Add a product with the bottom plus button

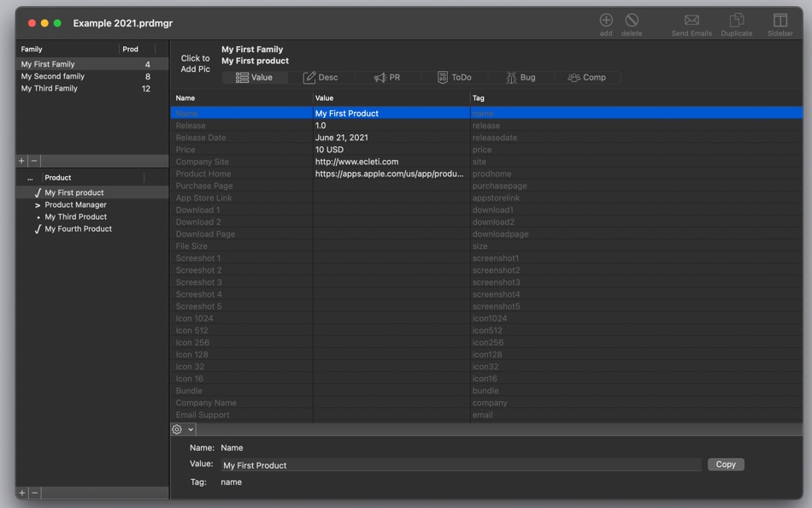(21, 493)
